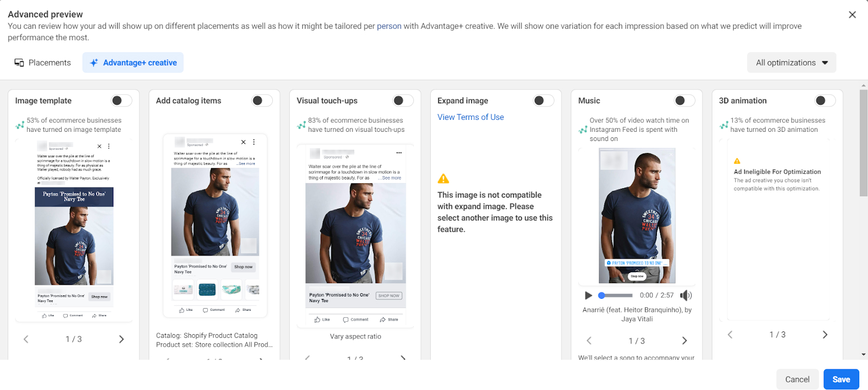868x390 pixels.
Task: Go to previous Image template preview
Action: click(25, 339)
